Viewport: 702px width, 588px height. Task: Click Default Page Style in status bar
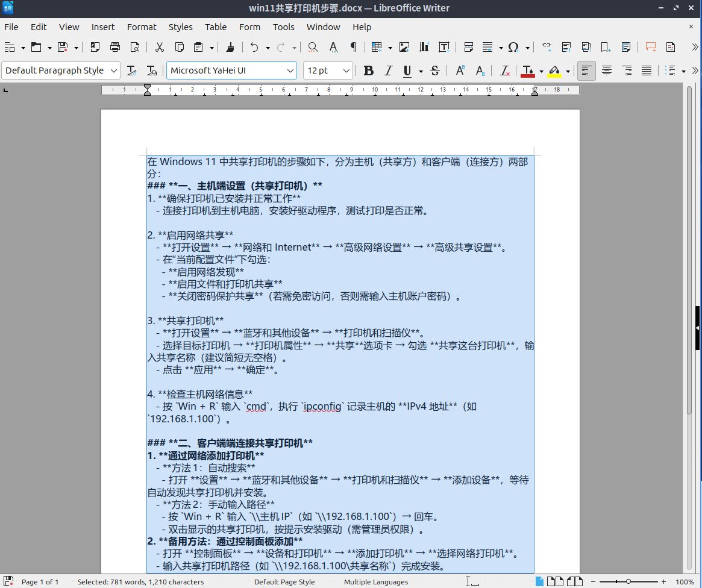[284, 582]
